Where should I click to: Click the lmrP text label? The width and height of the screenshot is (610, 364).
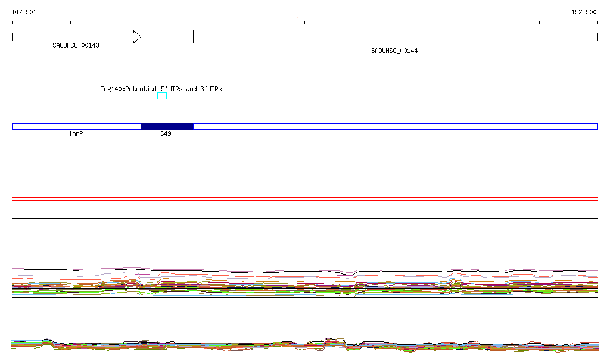[76, 134]
